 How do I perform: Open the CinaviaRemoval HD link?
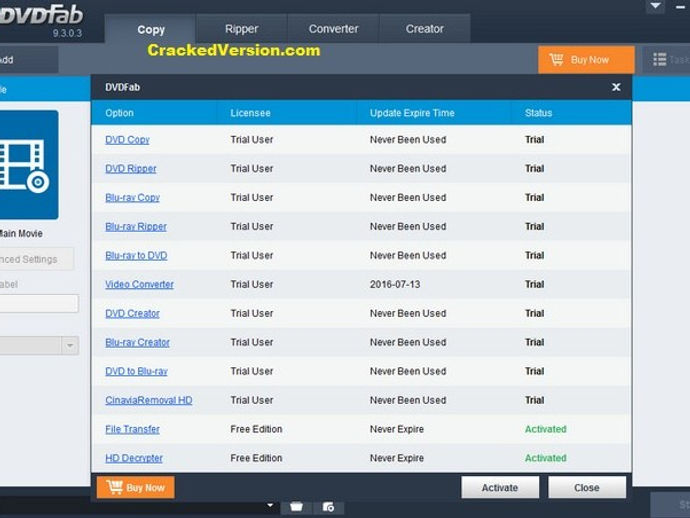[149, 400]
